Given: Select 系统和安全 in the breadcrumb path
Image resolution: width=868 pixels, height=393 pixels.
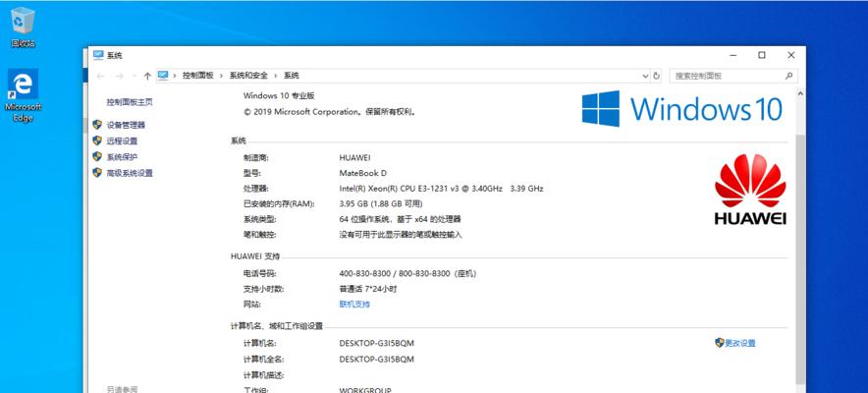Looking at the screenshot, I should click(x=248, y=76).
